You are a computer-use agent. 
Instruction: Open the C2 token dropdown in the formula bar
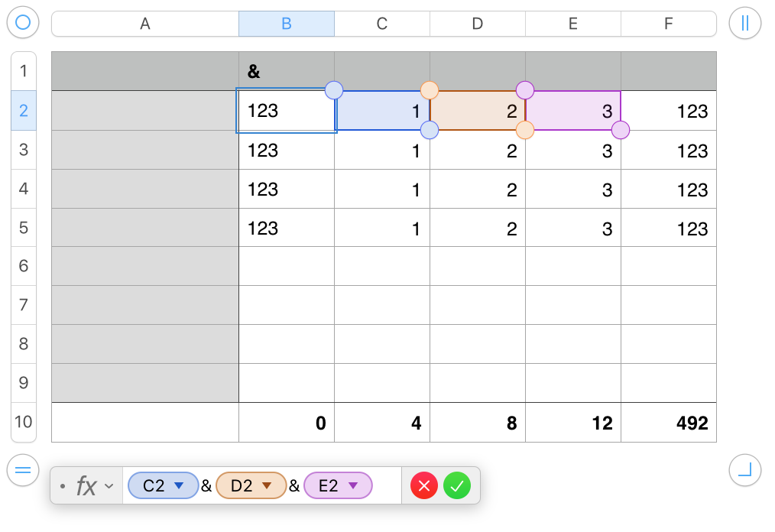point(177,485)
